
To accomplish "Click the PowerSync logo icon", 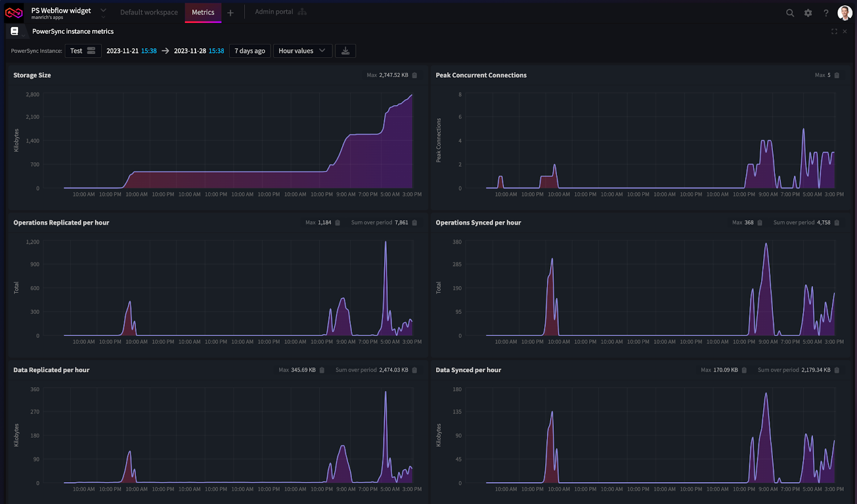I will 14,12.
